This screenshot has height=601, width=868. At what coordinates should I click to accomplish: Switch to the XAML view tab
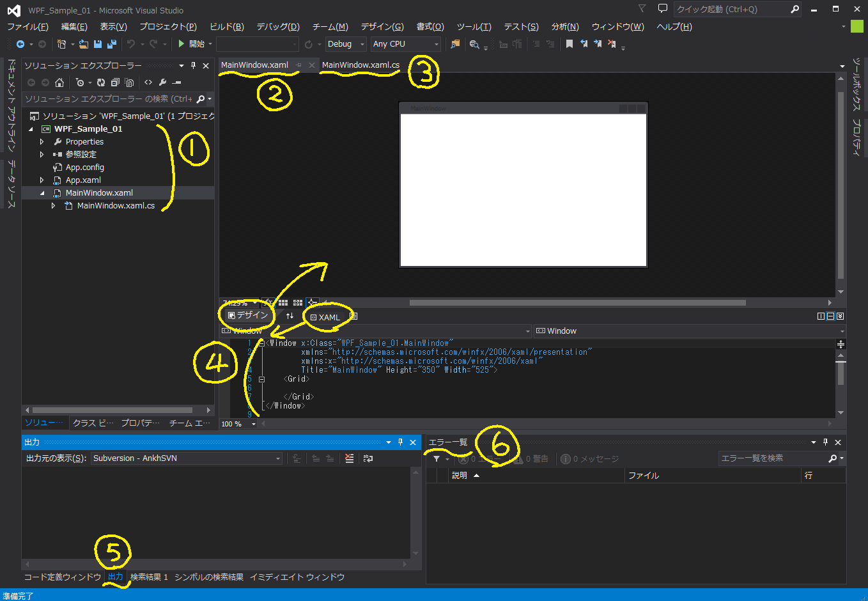(x=324, y=317)
